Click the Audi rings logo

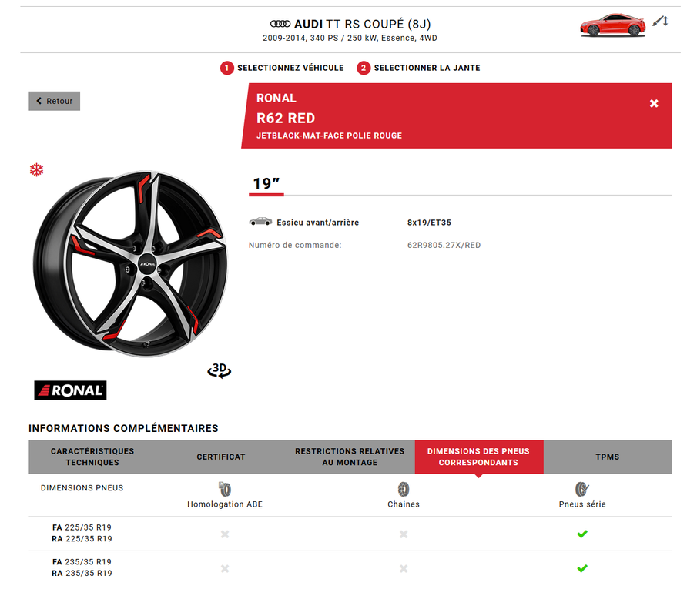coord(280,25)
